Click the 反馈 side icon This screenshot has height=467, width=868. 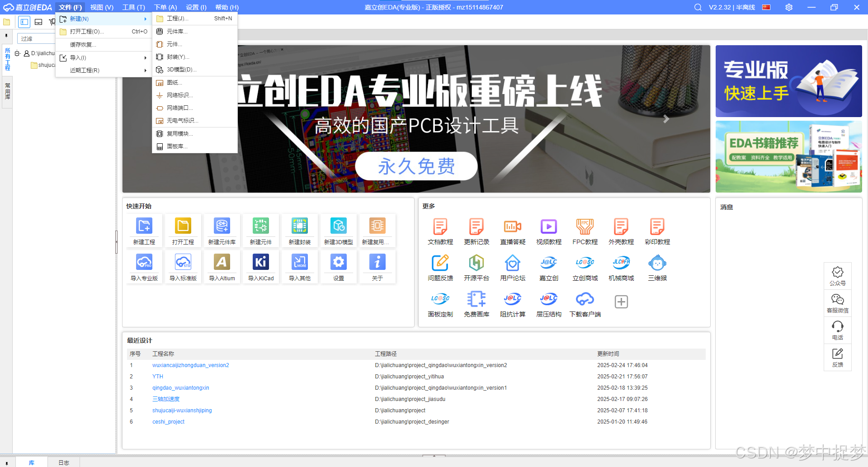[x=838, y=354]
